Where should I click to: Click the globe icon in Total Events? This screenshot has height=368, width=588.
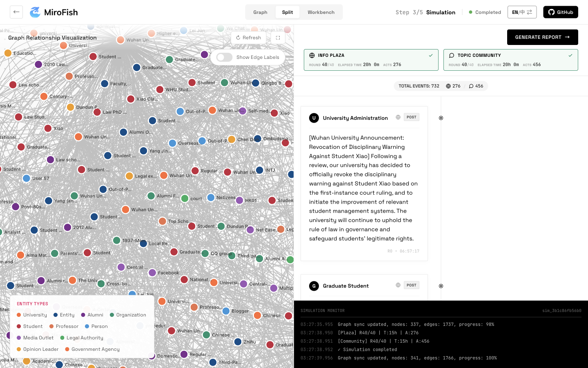448,86
